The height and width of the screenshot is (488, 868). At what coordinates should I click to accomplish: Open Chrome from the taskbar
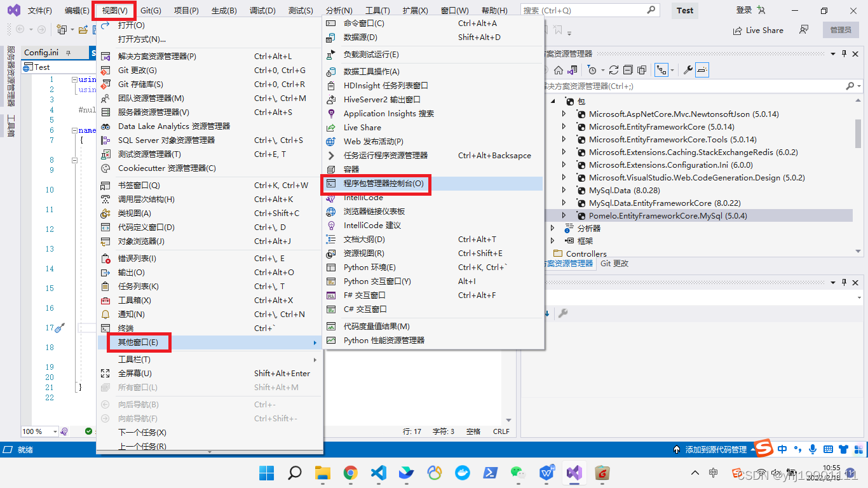tap(350, 473)
